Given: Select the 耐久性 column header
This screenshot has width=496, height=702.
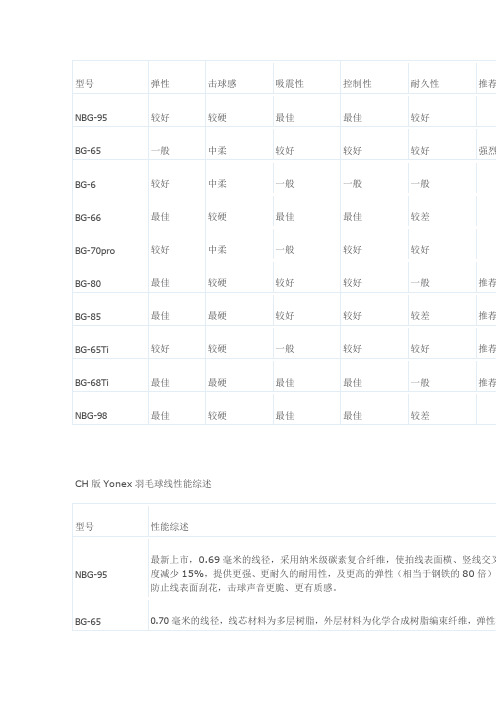Looking at the screenshot, I should tap(425, 84).
